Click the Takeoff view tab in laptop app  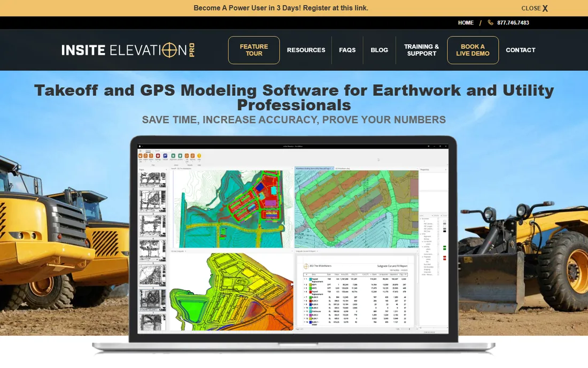(182, 168)
